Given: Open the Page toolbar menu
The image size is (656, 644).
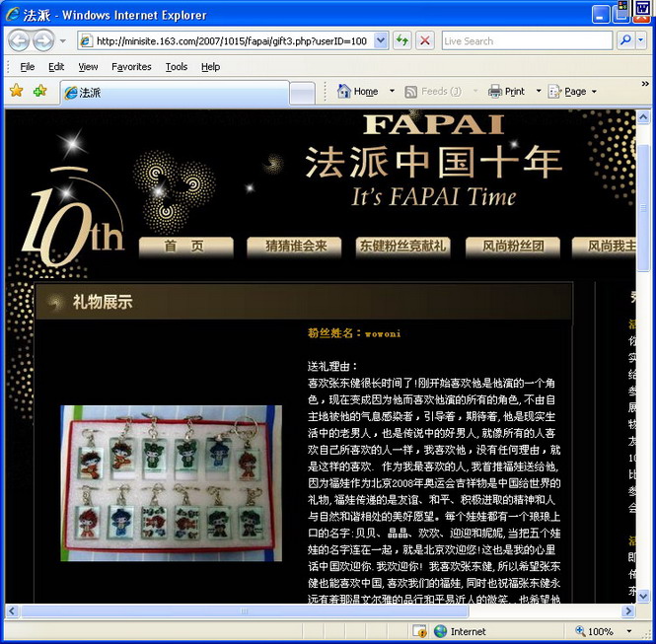Looking at the screenshot, I should pos(572,91).
